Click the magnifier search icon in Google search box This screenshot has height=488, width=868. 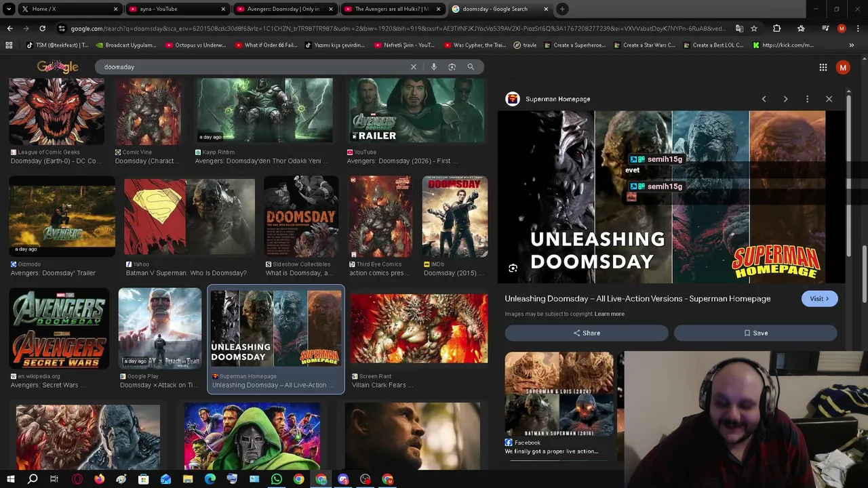(471, 66)
